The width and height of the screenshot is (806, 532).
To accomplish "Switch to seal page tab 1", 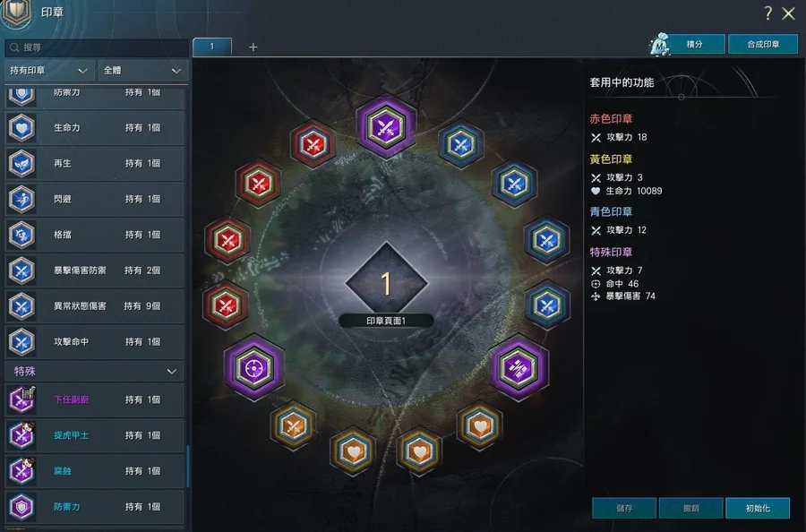I will pos(211,47).
